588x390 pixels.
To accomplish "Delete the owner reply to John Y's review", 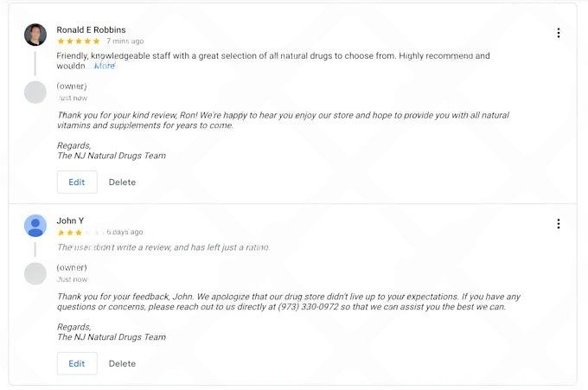I will click(x=122, y=364).
